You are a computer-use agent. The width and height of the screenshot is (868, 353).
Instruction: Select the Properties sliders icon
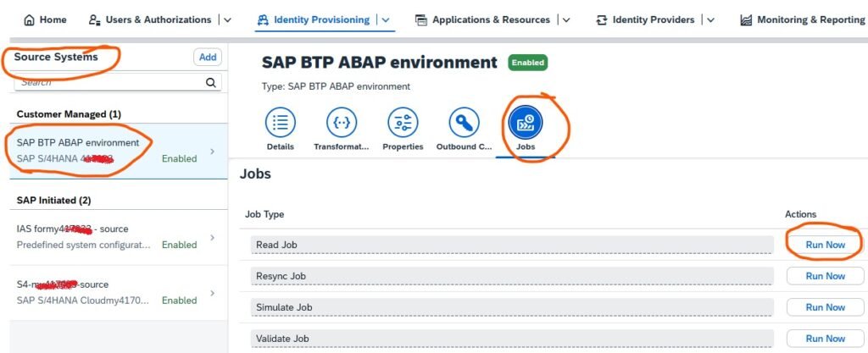[403, 123]
